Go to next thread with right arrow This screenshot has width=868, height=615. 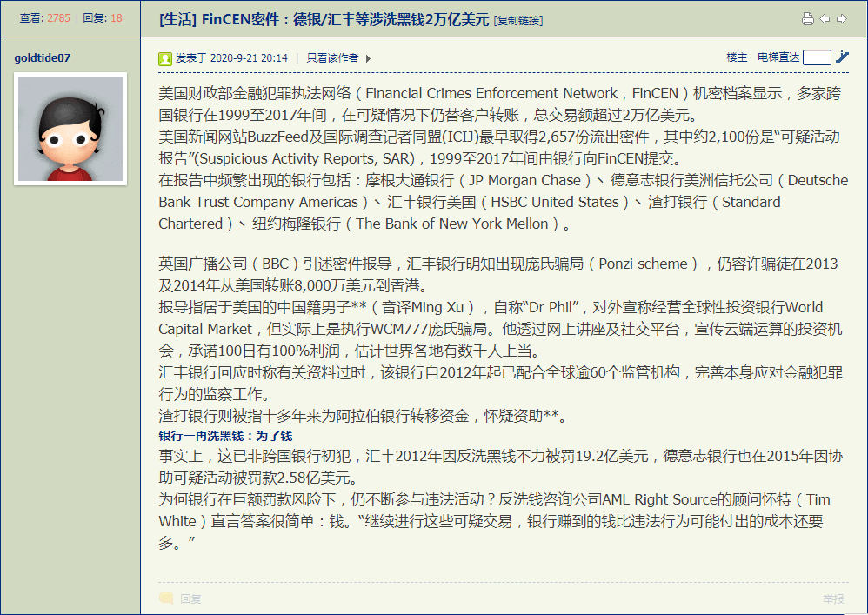coord(841,19)
